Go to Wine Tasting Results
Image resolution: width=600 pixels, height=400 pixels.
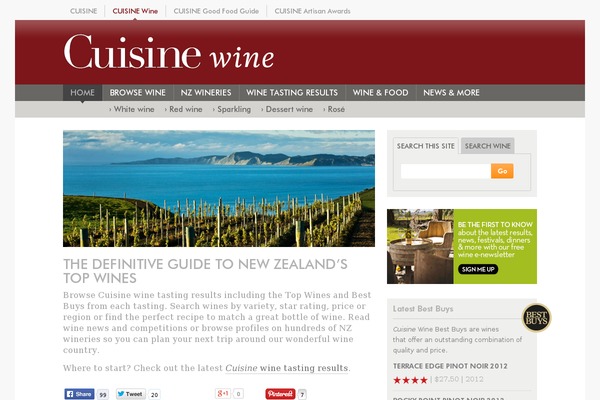point(292,93)
